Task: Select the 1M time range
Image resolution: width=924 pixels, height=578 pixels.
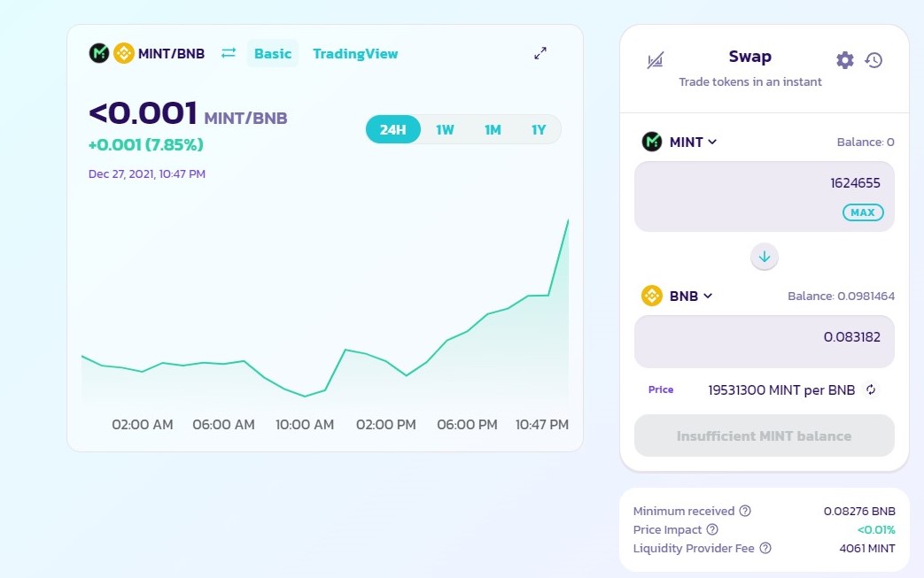Action: 493,129
